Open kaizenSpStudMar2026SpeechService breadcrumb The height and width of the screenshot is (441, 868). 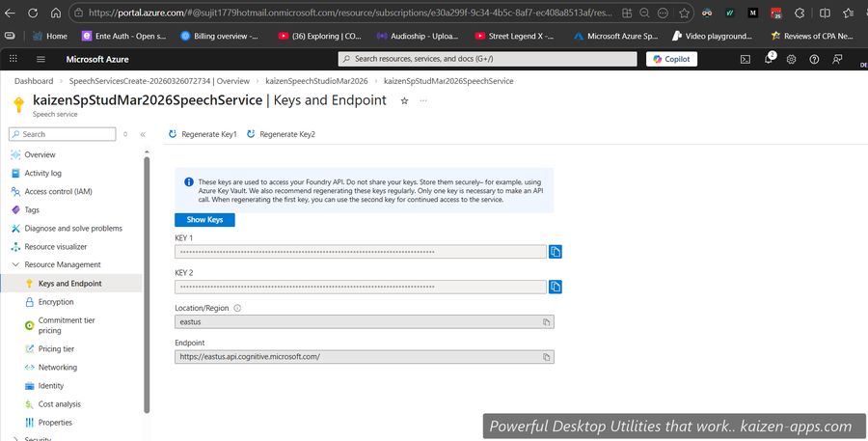(448, 81)
